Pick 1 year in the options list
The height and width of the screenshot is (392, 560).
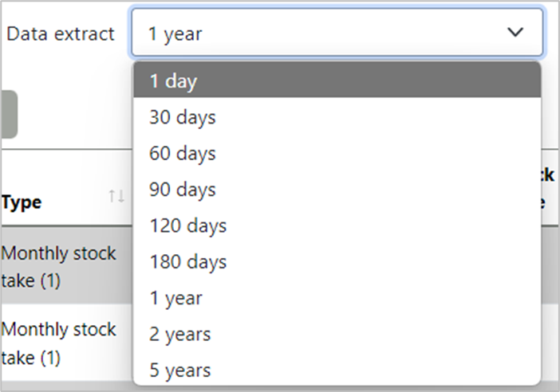coord(337,298)
